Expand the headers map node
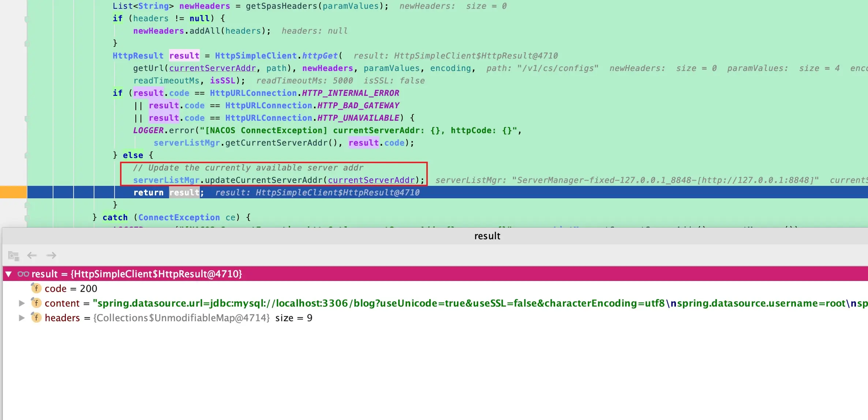The height and width of the screenshot is (420, 868). pyautogui.click(x=22, y=318)
